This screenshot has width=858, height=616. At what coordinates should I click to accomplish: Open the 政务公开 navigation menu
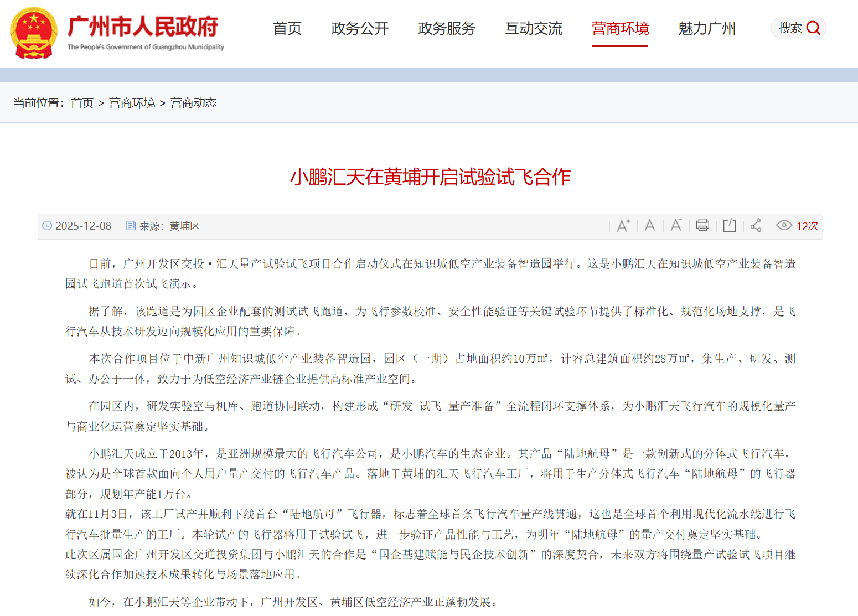(360, 28)
